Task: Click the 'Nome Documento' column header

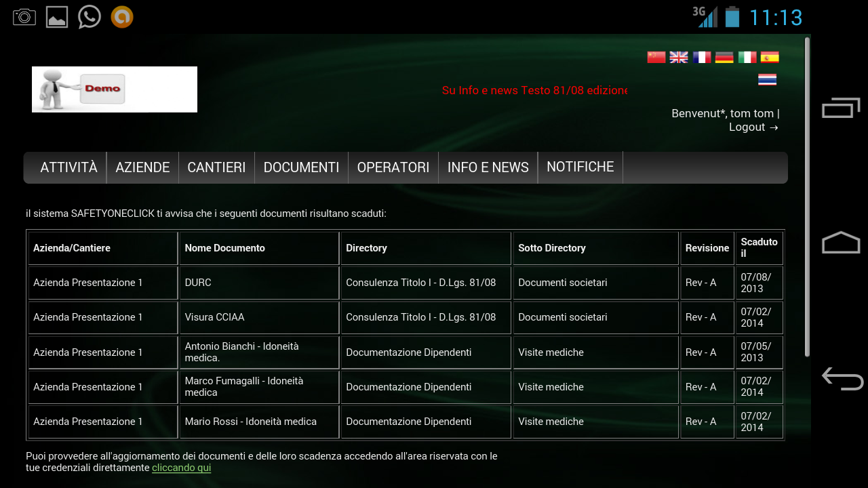Action: coord(259,248)
